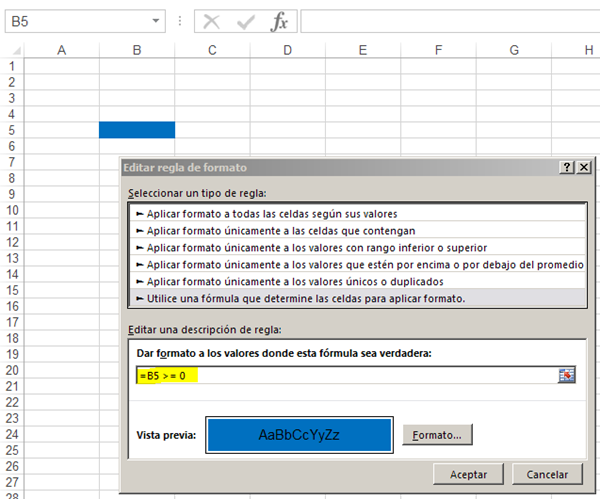The image size is (600, 499).
Task: Select row 1 header
Action: point(12,66)
